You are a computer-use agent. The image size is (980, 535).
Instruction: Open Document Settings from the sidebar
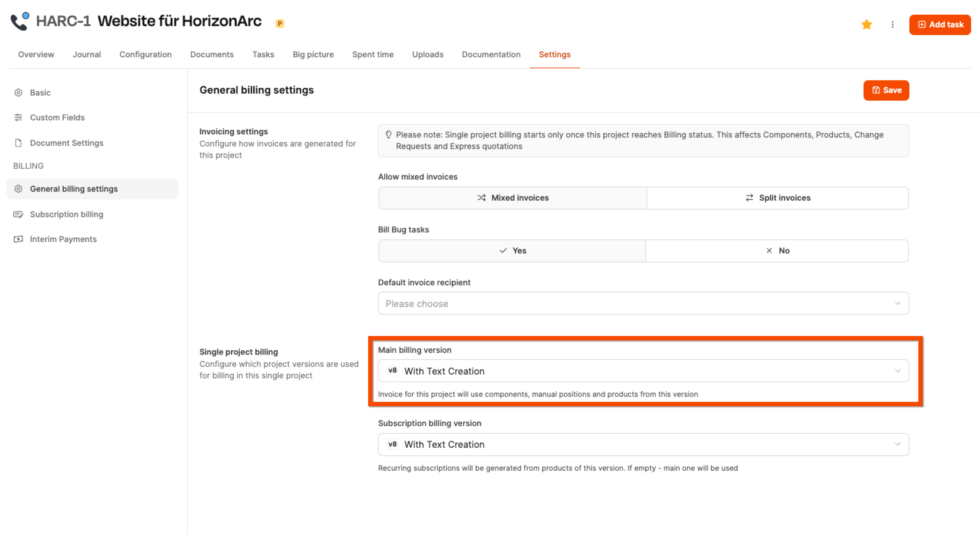tap(66, 143)
